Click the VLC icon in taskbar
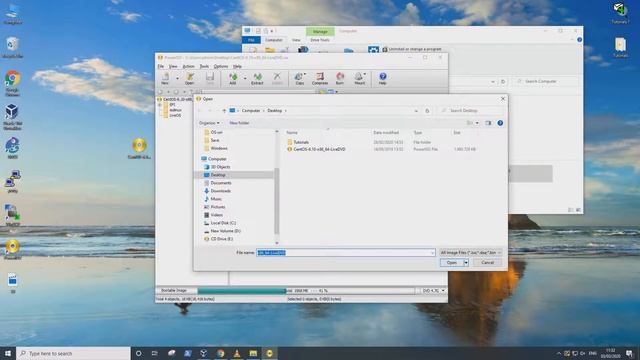The image size is (640, 360). [237, 353]
